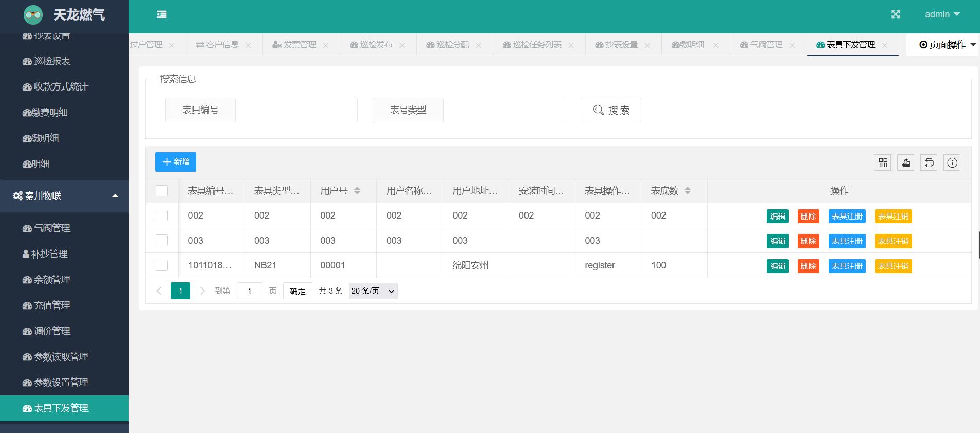Viewport: 980px width, 433px height.
Task: Select page 1 in pagination
Action: click(181, 291)
